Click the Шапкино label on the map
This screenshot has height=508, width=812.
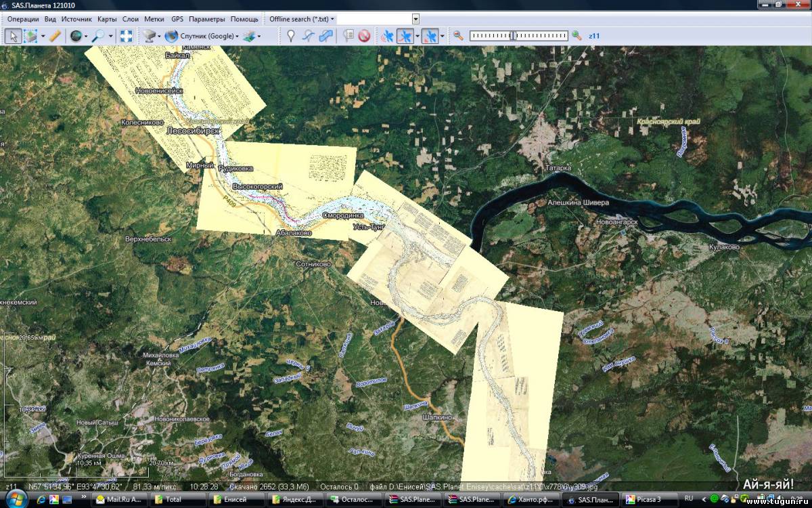438,418
